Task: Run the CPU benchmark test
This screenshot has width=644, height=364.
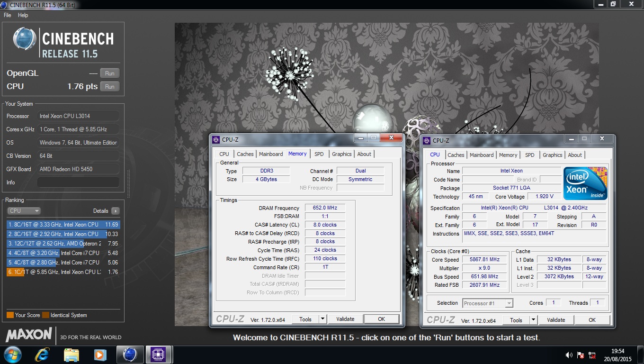Action: [x=110, y=86]
